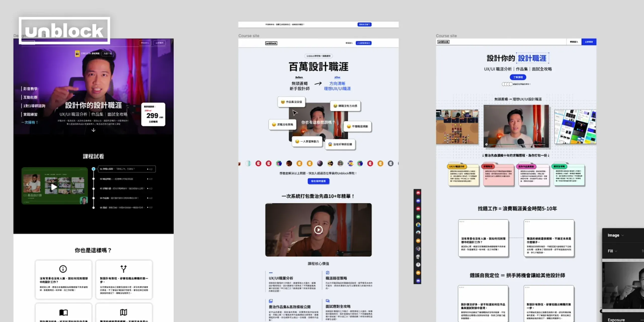Click the down arrow under the purple hero text
Viewport: 644px width, 322px height.
click(x=93, y=130)
